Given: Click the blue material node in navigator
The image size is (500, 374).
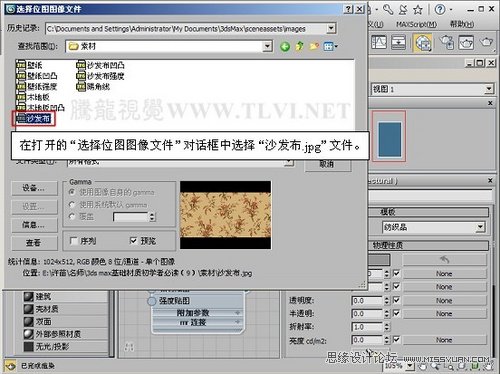Looking at the screenshot, I should click(x=389, y=139).
